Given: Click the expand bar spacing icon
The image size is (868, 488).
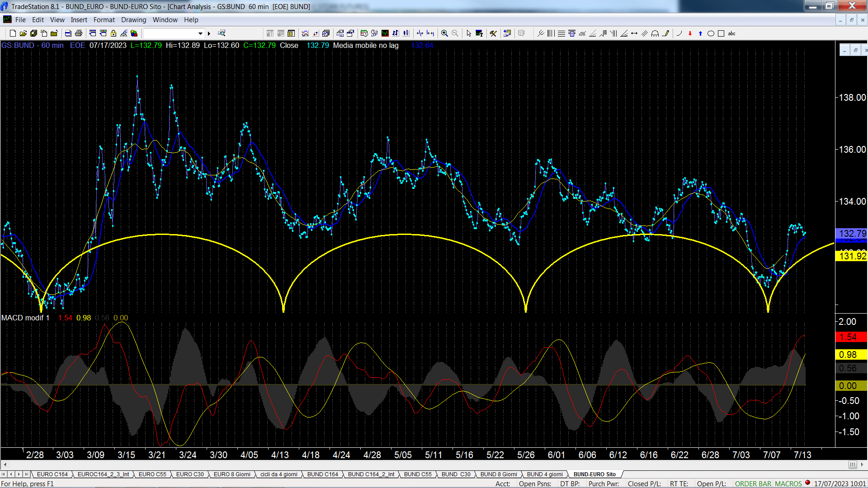Looking at the screenshot, I should coord(430,33).
